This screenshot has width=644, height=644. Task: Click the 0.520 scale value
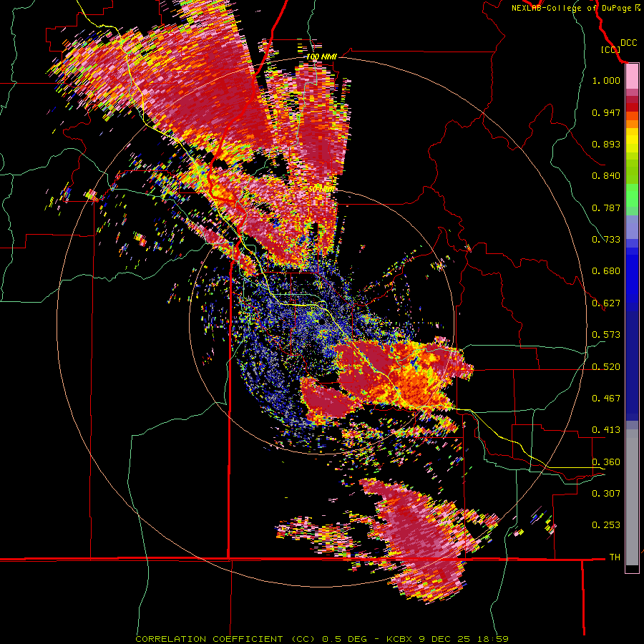(606, 367)
